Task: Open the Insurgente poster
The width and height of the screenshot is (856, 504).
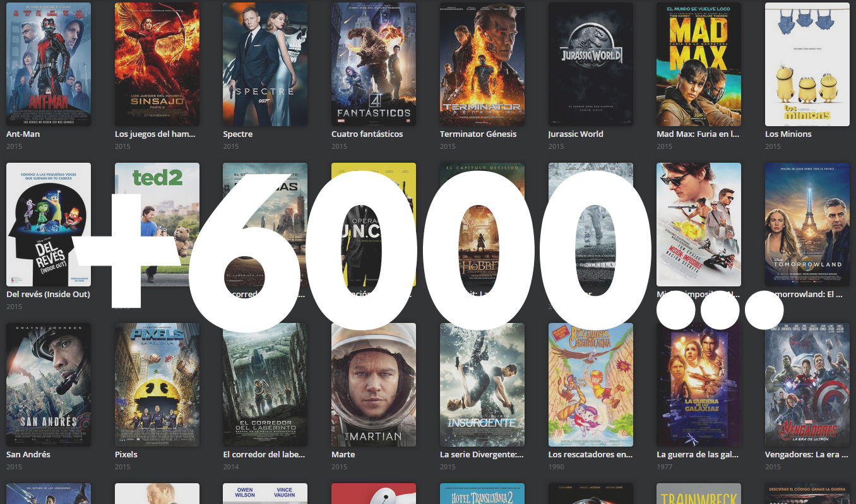Action: coord(482,385)
